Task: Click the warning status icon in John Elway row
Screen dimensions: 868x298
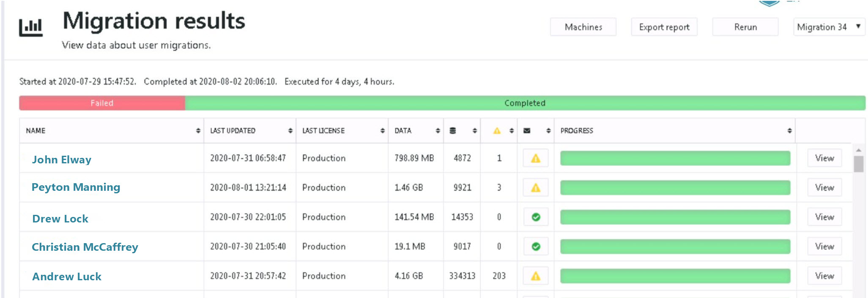Action: (x=536, y=158)
